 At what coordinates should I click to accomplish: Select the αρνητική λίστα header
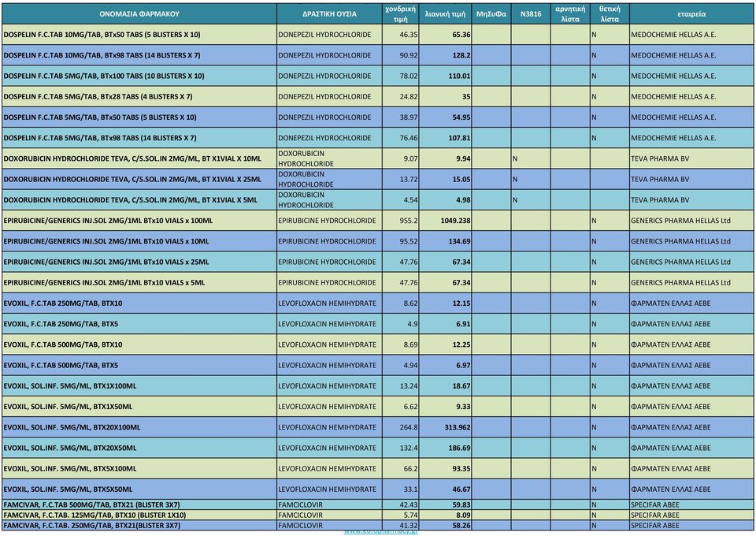click(570, 14)
